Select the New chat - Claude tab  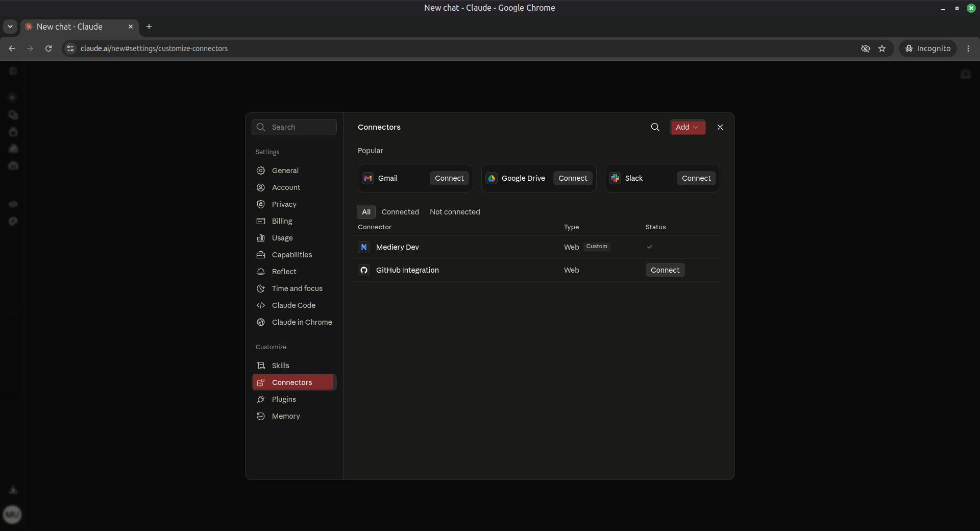click(79, 27)
